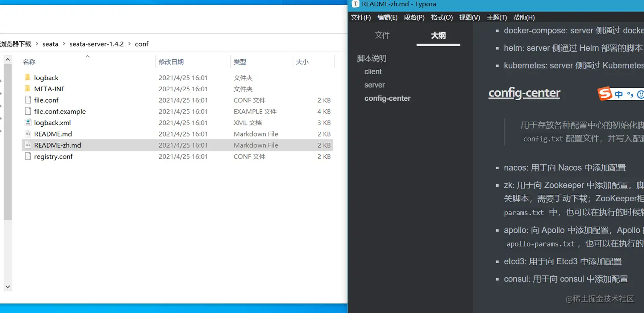Open 主题(T) menu in Typora
This screenshot has height=313, width=644.
pyautogui.click(x=497, y=17)
